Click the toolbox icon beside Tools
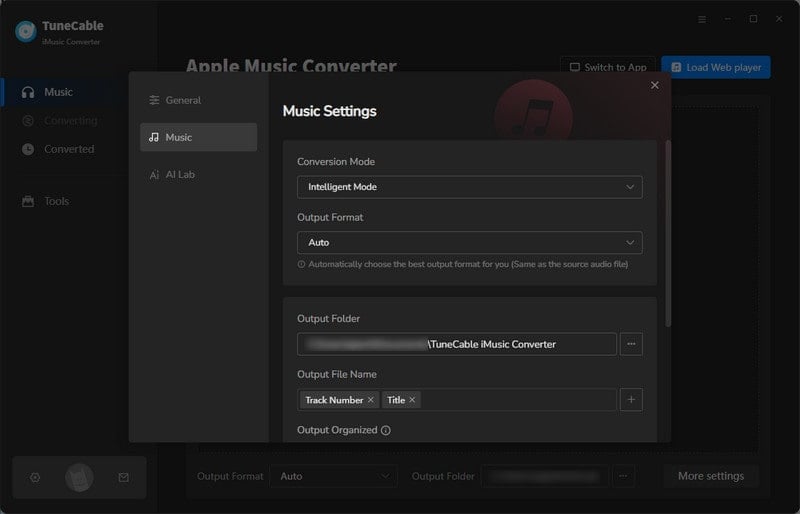This screenshot has width=800, height=514. tap(28, 202)
